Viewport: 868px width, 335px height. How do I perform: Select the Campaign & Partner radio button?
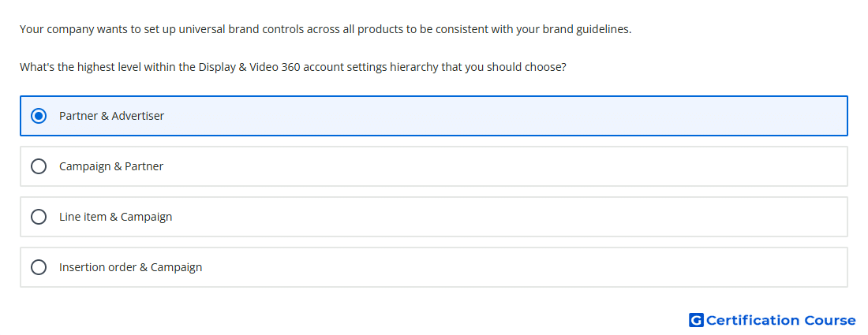point(39,166)
